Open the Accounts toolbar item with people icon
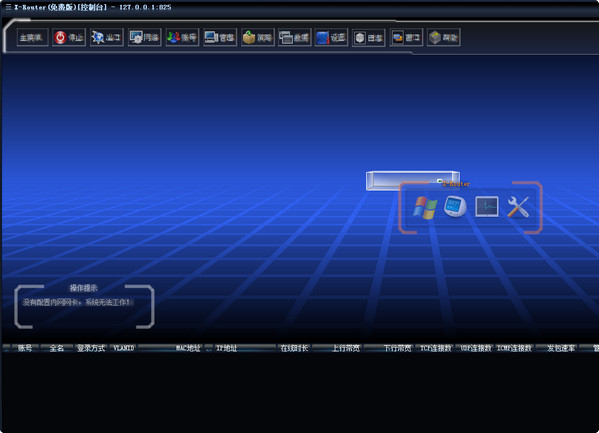The width and height of the screenshot is (599, 433). click(182, 37)
